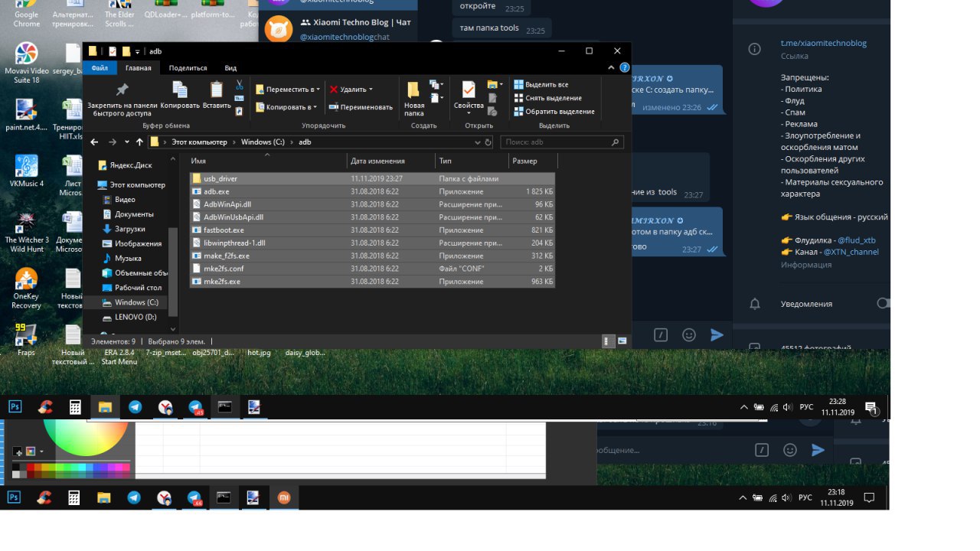This screenshot has height=551, width=980.
Task: Click Снять выделение in ribbon
Action: pos(547,98)
